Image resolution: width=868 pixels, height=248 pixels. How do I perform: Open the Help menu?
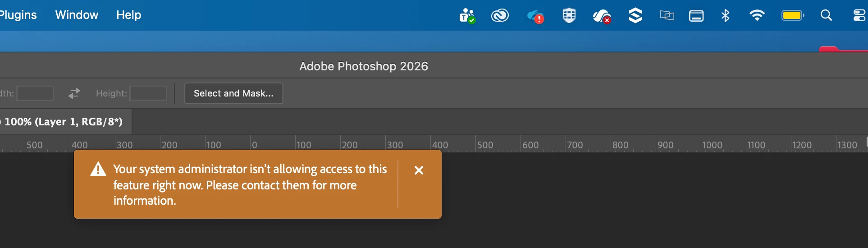coord(128,15)
